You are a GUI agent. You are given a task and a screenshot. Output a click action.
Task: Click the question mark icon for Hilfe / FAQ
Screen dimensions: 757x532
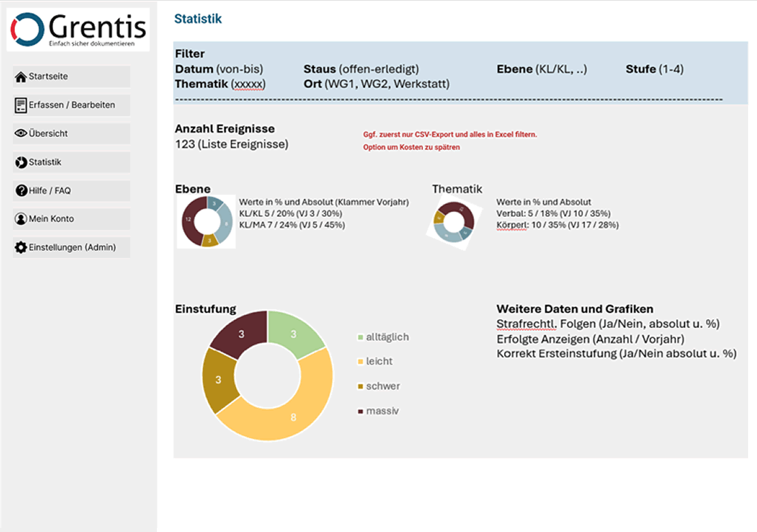pos(21,191)
